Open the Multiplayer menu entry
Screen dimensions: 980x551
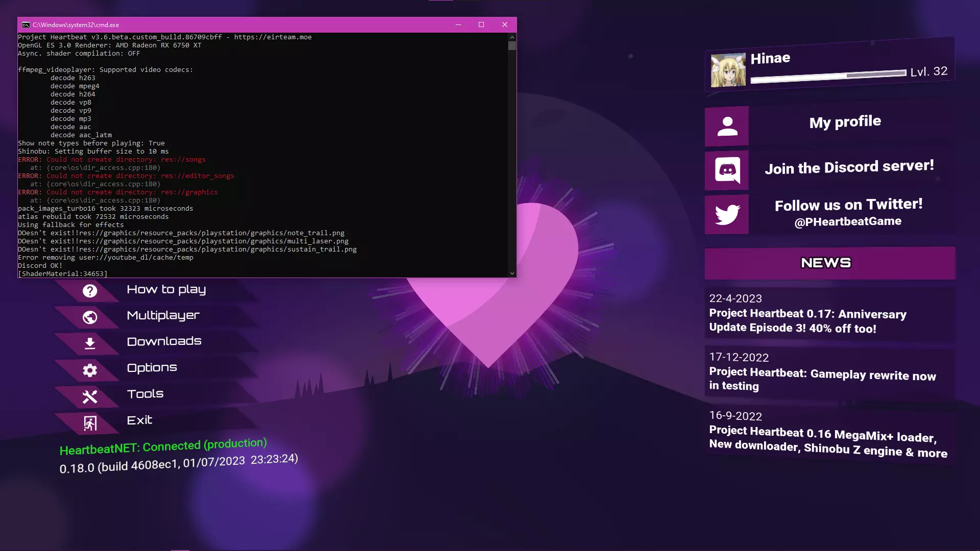[163, 315]
